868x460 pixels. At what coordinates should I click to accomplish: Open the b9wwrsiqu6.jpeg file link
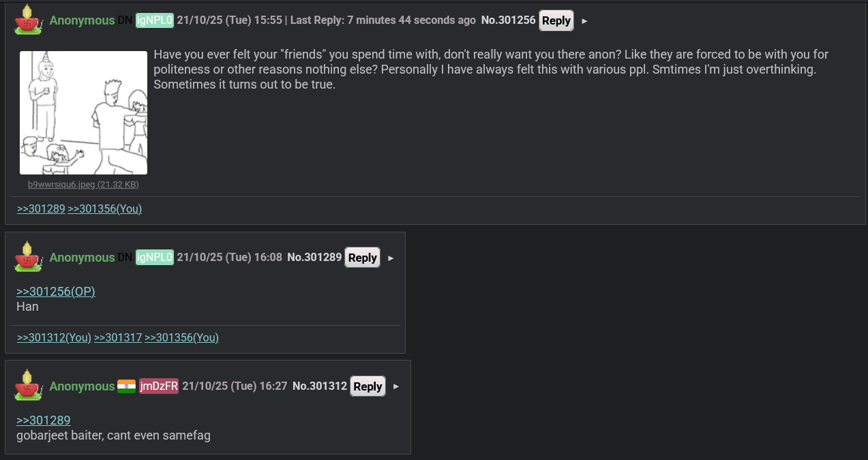[x=83, y=185]
